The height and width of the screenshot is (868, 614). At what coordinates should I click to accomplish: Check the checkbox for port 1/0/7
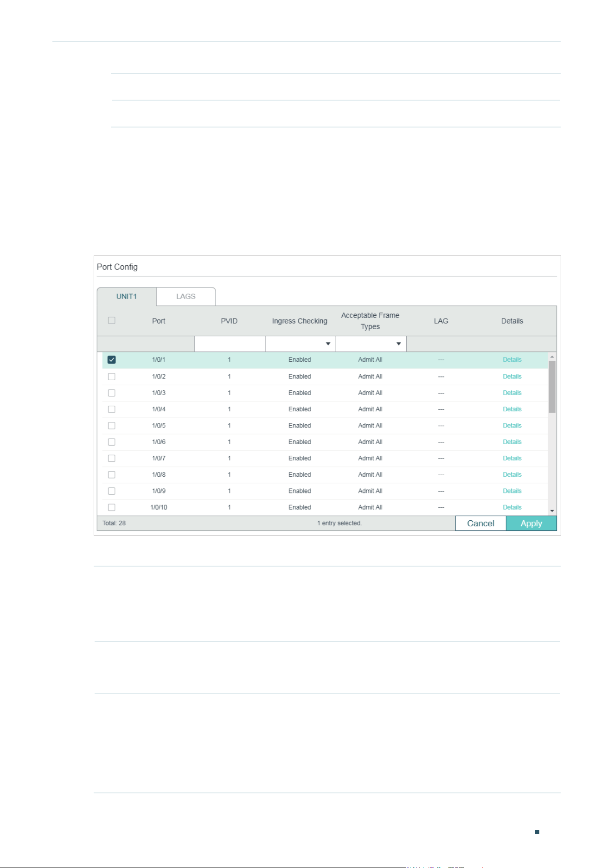click(x=111, y=458)
